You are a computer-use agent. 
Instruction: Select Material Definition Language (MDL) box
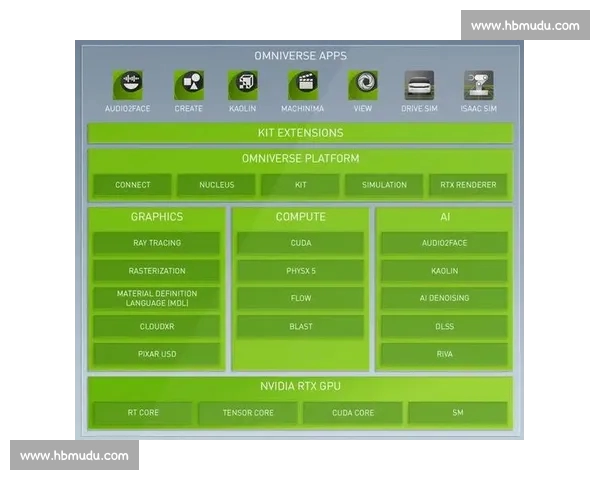click(157, 298)
